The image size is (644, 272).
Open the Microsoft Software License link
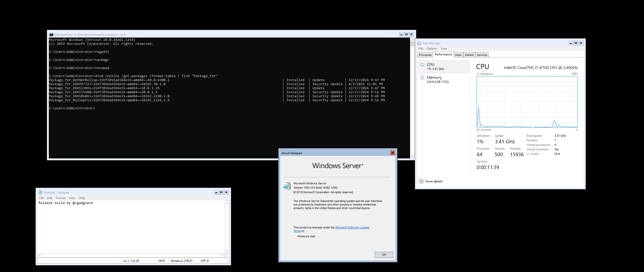352,227
